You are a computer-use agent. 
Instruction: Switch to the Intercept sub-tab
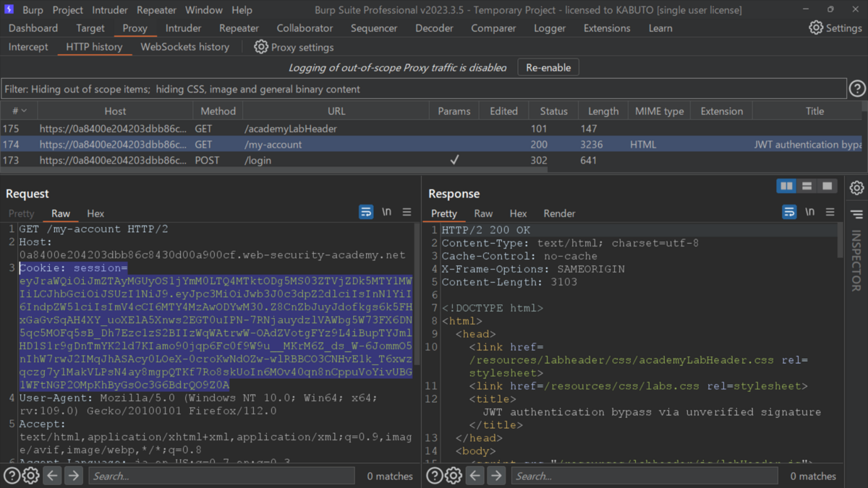[28, 47]
